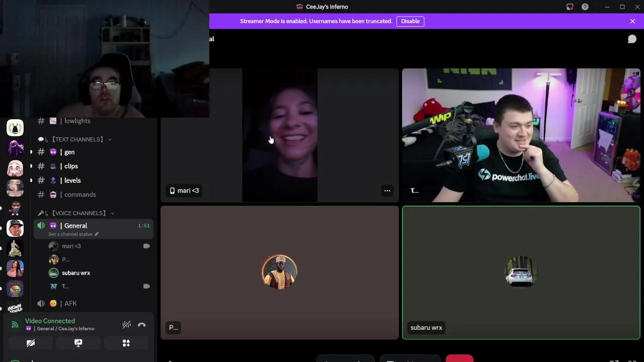Viewport: 644px width, 362px height.
Task: Open the capped bearded man server
Action: pos(15,228)
